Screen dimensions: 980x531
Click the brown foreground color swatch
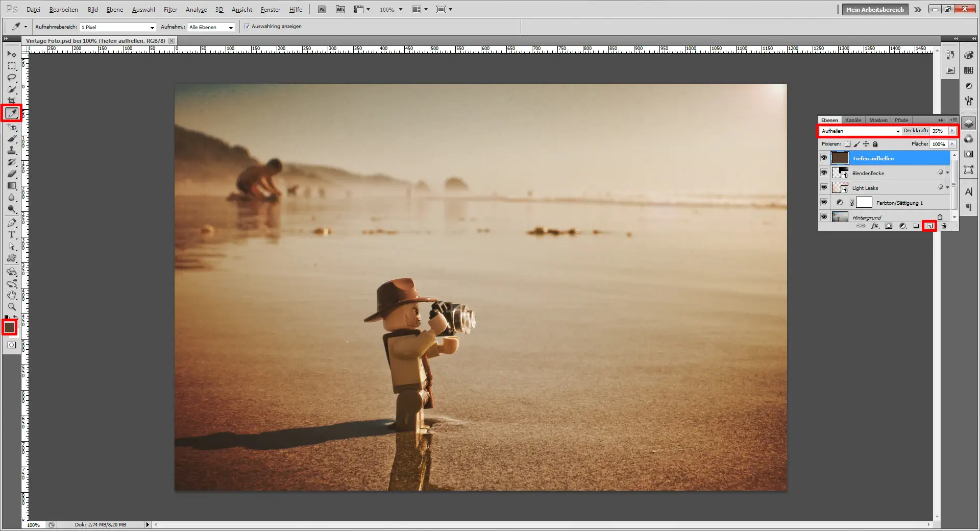coord(9,327)
